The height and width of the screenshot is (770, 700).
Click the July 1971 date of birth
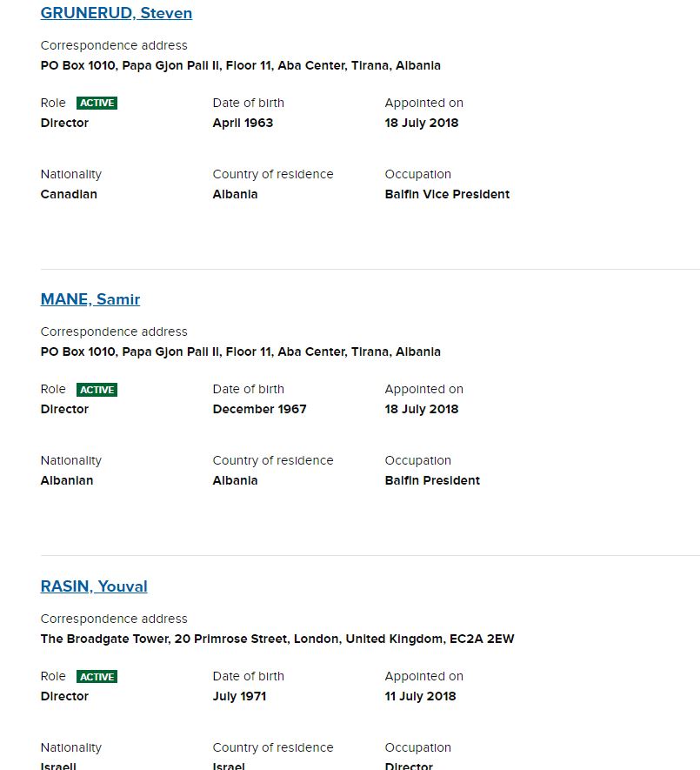[x=239, y=696]
